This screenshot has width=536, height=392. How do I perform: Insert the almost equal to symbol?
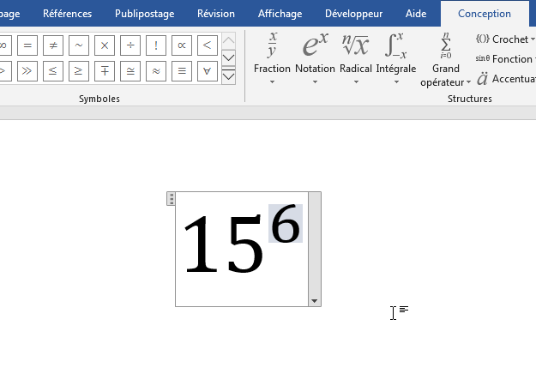click(155, 71)
